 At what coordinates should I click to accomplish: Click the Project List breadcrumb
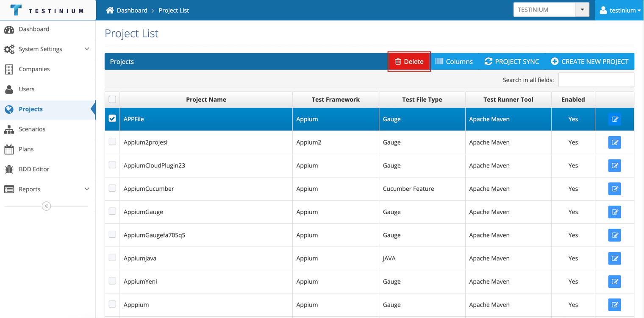pos(174,10)
